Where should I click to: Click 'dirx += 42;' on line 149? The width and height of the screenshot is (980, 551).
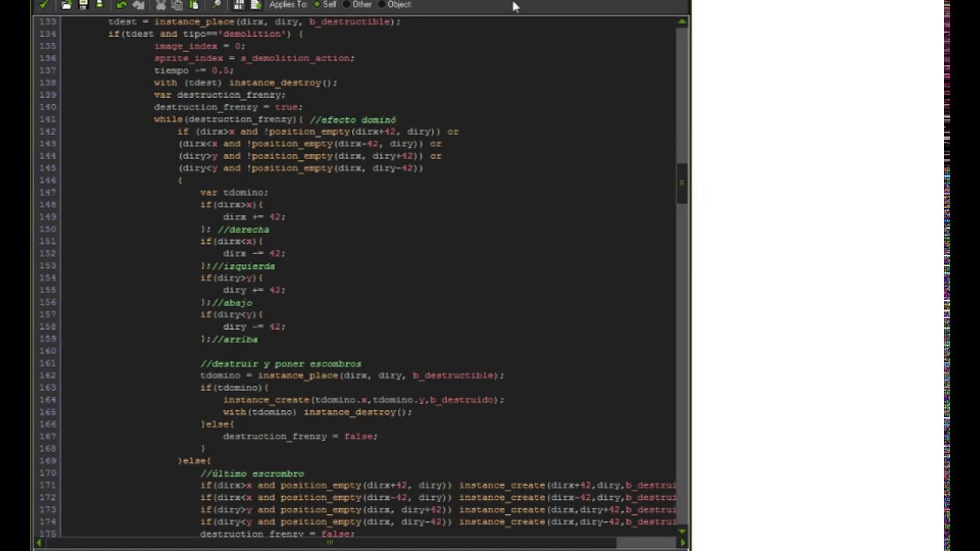[254, 217]
